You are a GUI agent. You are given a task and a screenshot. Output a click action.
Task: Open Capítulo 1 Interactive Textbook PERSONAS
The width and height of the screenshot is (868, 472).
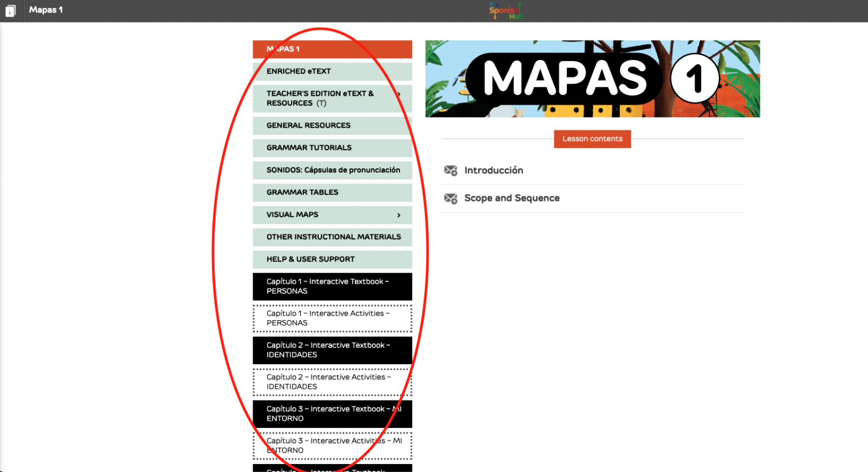332,286
